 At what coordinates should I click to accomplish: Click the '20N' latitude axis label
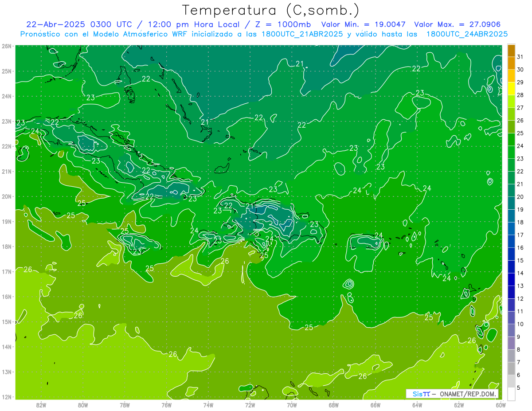pos(6,196)
